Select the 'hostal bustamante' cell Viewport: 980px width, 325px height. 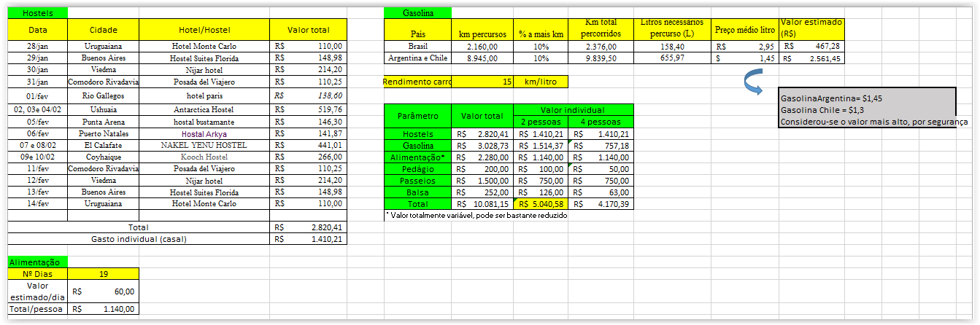click(204, 122)
